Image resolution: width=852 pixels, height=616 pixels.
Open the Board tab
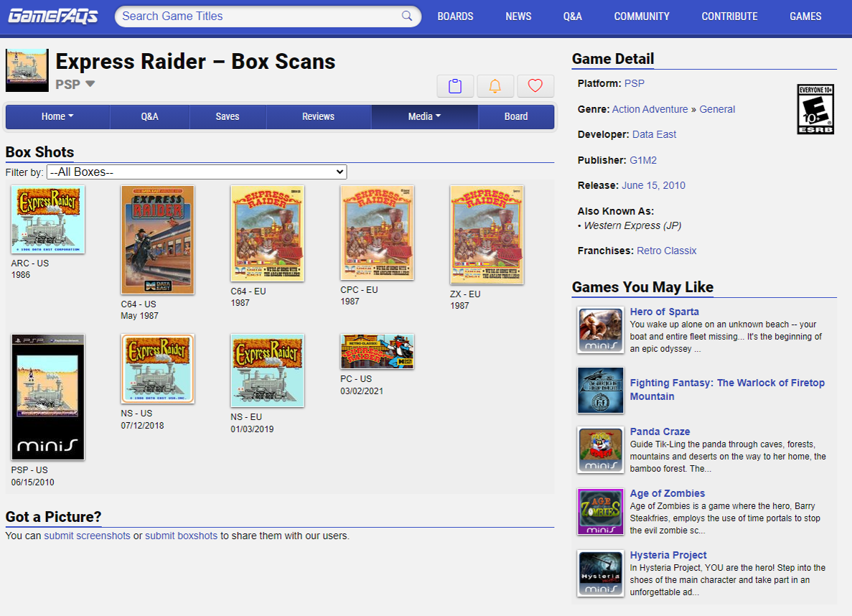point(516,116)
